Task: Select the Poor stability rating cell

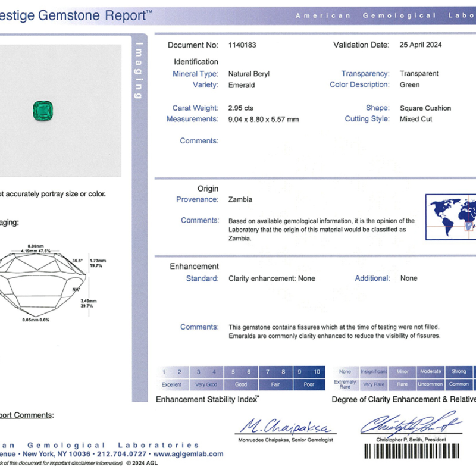Action: click(x=309, y=384)
